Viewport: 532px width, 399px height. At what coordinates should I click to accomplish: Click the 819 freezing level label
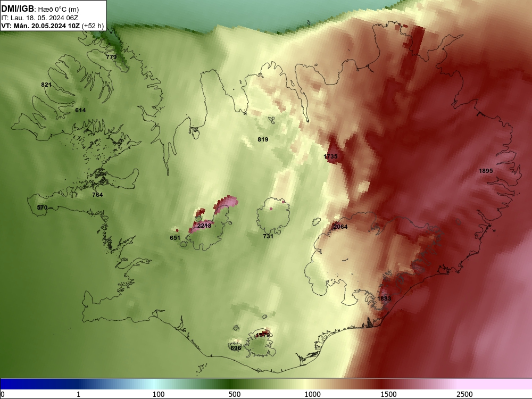pos(263,139)
